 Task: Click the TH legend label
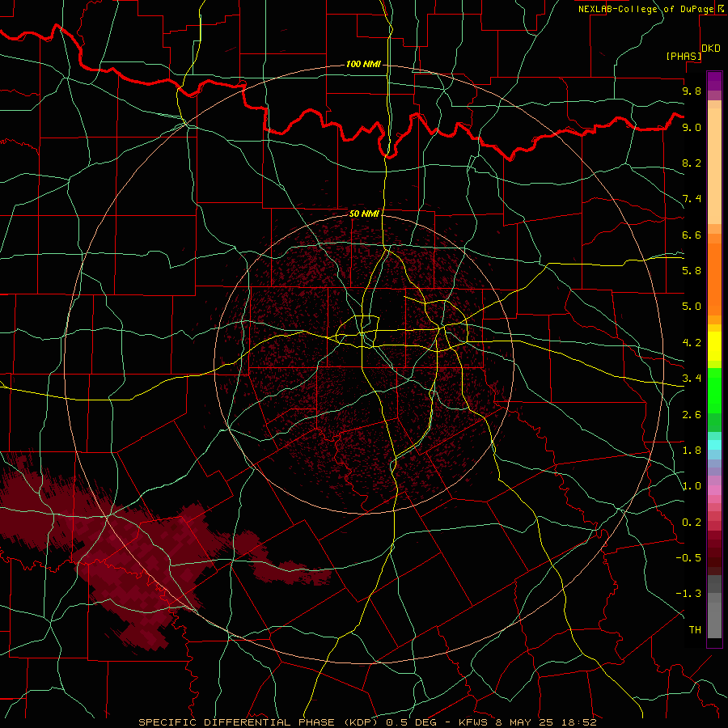695,630
